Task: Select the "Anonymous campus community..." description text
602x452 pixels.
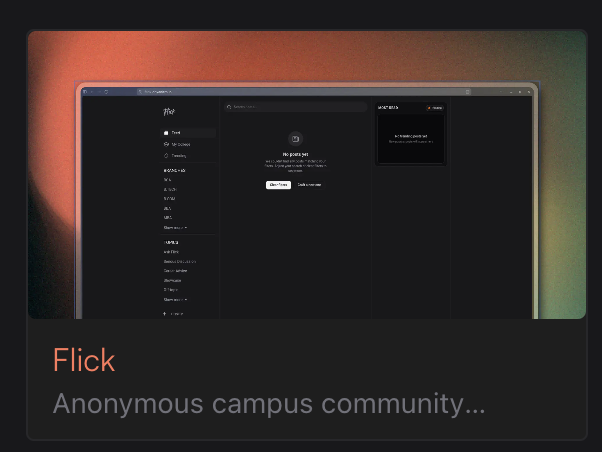Action: tap(269, 404)
